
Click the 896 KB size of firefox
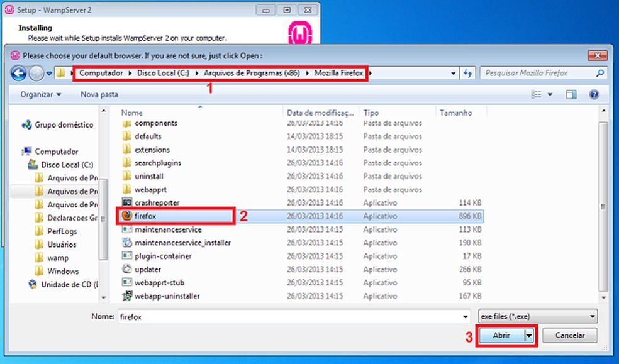[x=470, y=216]
